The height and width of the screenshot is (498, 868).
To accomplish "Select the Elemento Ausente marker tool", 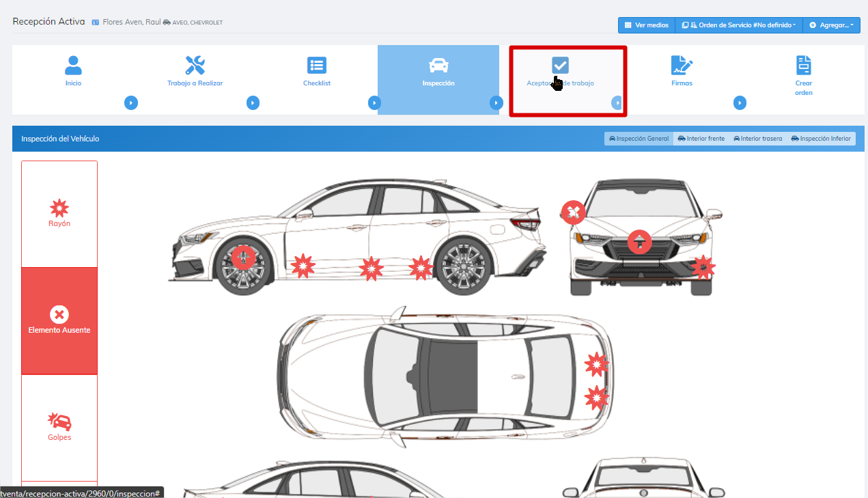I will coord(59,321).
